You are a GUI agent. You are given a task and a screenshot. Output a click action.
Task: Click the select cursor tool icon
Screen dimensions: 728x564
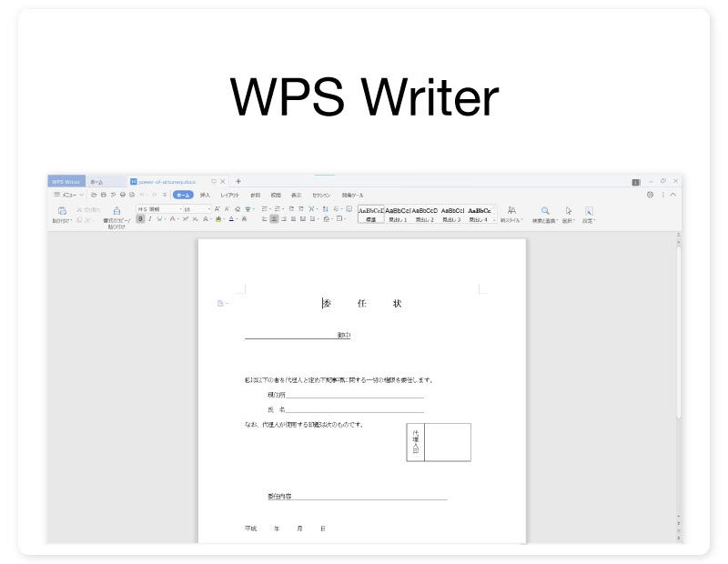568,211
